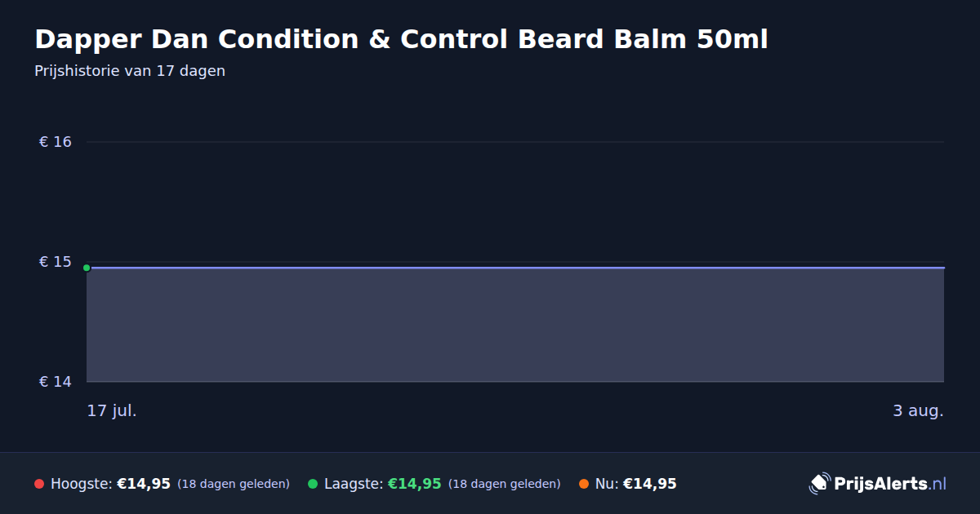Click the purple price line in the chart

click(515, 268)
